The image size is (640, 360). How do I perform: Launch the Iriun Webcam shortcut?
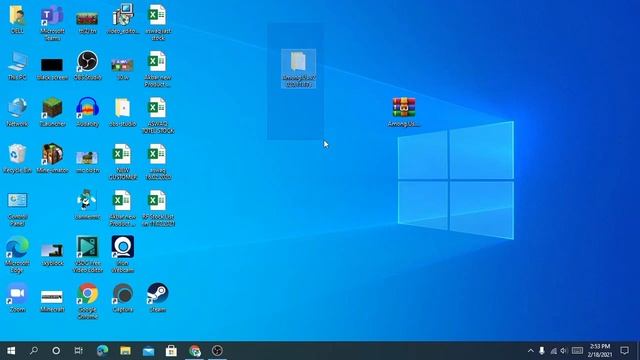(122, 255)
